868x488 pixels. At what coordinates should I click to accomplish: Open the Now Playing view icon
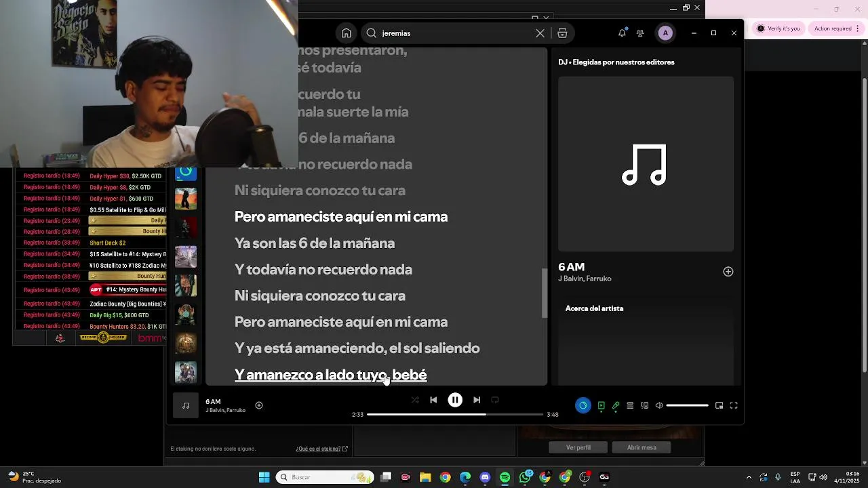(601, 405)
